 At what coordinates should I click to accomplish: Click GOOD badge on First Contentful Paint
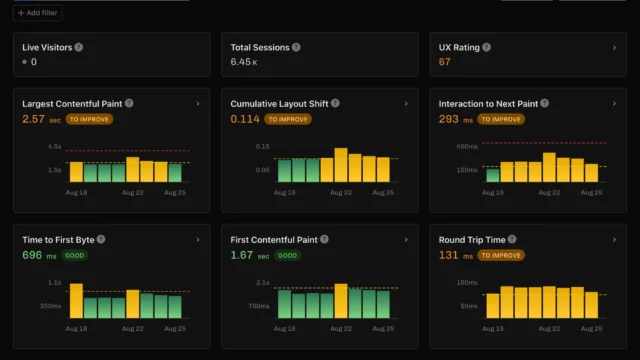tap(287, 256)
